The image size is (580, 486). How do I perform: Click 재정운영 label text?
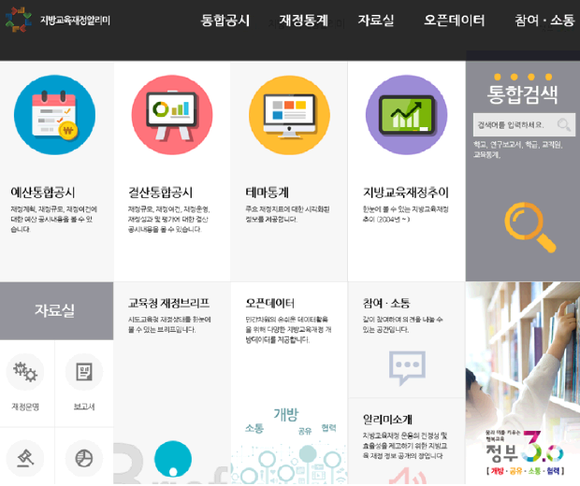(25, 407)
